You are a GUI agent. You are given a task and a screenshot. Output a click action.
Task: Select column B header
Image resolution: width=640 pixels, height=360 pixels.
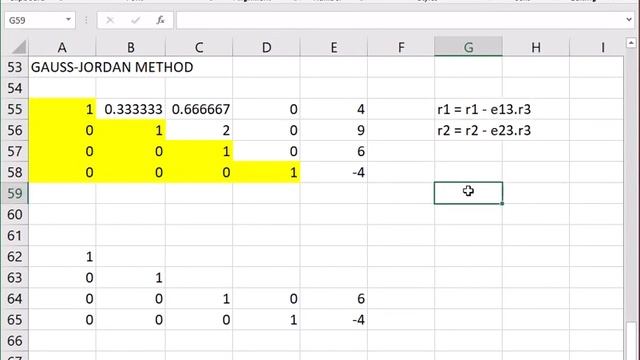131,47
